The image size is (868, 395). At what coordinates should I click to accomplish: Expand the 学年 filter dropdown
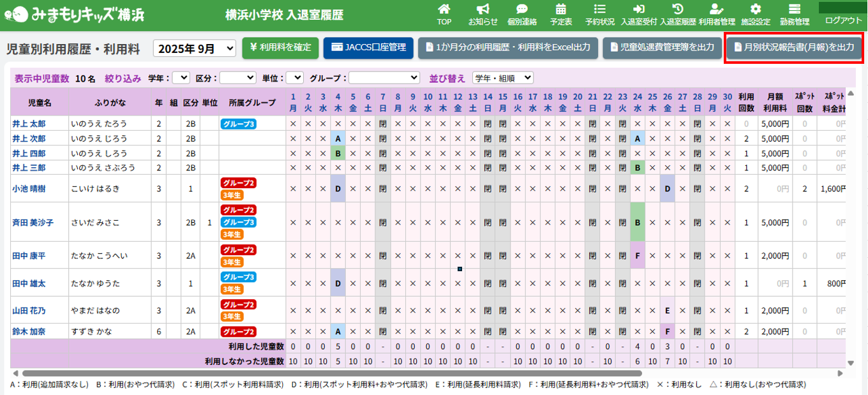point(181,78)
